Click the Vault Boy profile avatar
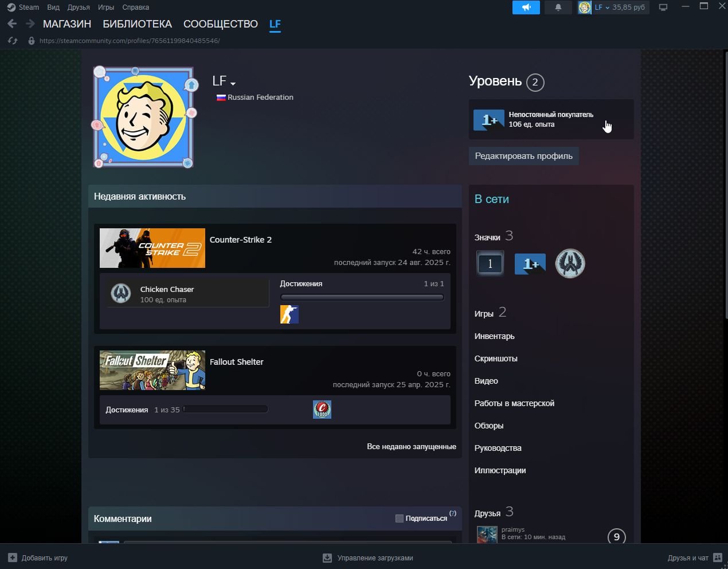This screenshot has height=569, width=728. point(144,118)
